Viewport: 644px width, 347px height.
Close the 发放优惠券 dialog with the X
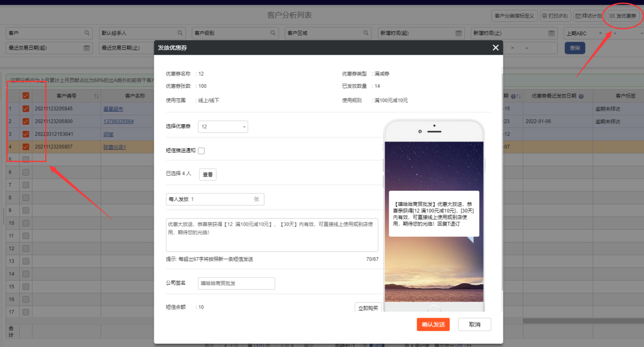[495, 48]
